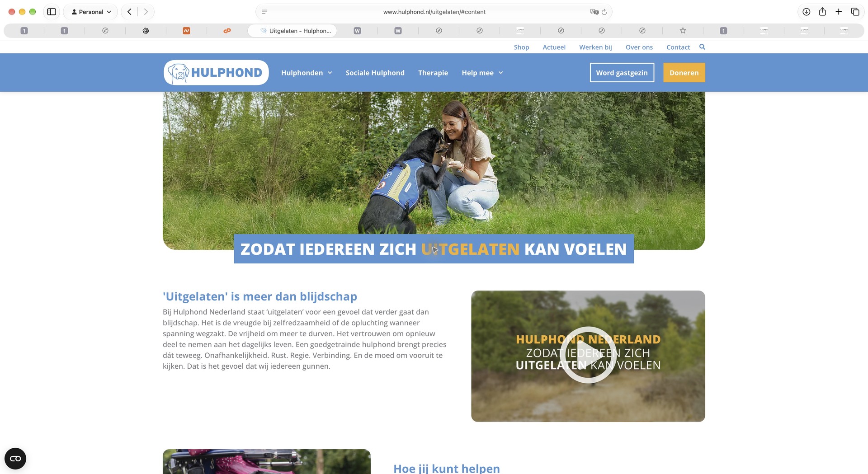The width and height of the screenshot is (868, 474).
Task: Click the Shop link
Action: 521,47
